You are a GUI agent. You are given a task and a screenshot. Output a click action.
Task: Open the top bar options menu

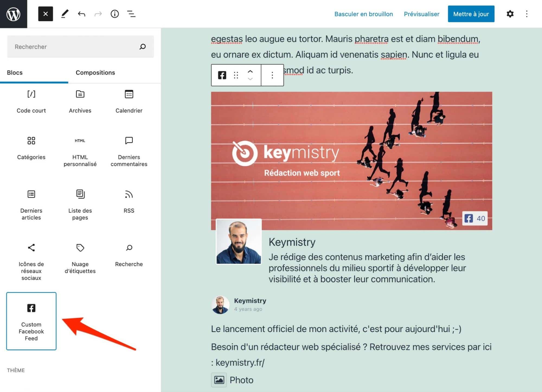point(527,14)
